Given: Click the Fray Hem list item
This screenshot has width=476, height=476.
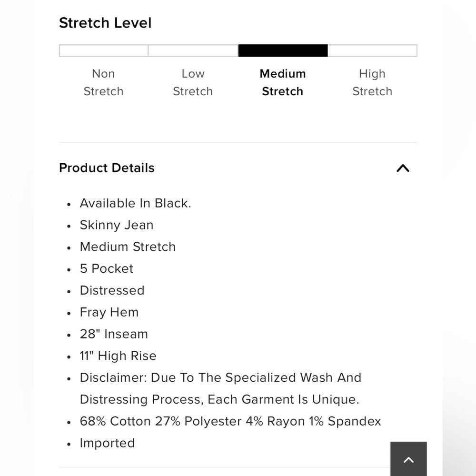Looking at the screenshot, I should (109, 312).
